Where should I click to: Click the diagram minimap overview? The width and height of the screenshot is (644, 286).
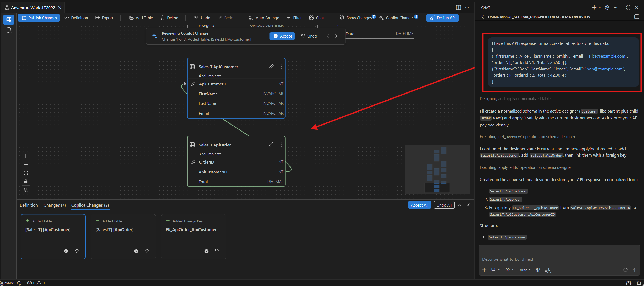coord(437,170)
